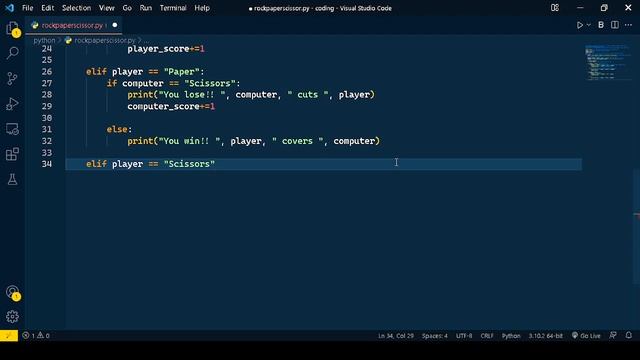640x360 pixels.
Task: Open the Edit menu
Action: click(x=47, y=8)
